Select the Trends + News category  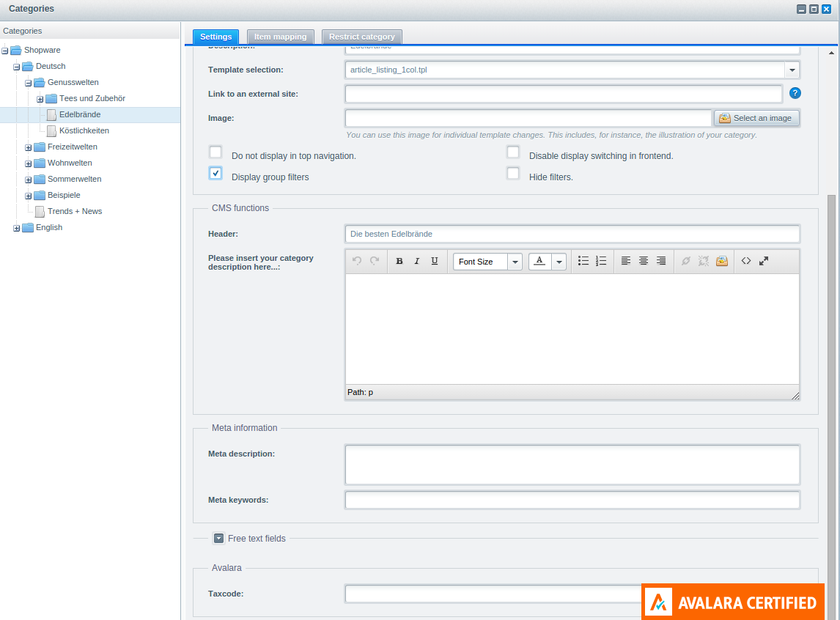click(75, 211)
